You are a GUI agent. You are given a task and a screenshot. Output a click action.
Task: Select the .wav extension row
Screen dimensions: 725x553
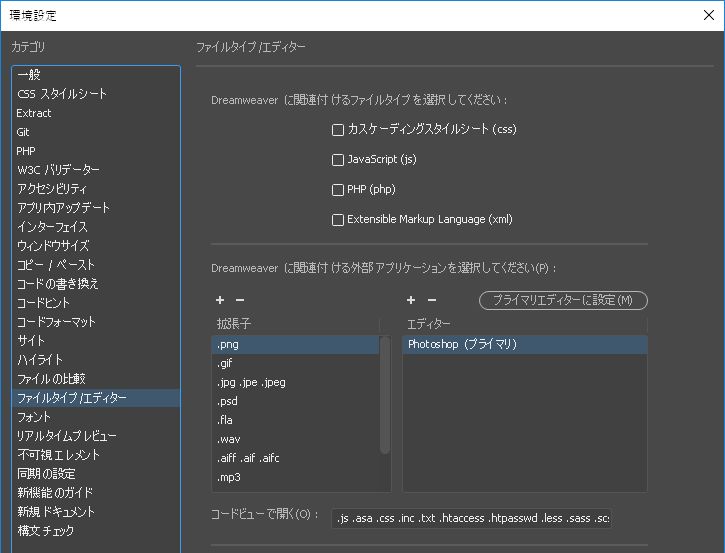[x=295, y=439]
